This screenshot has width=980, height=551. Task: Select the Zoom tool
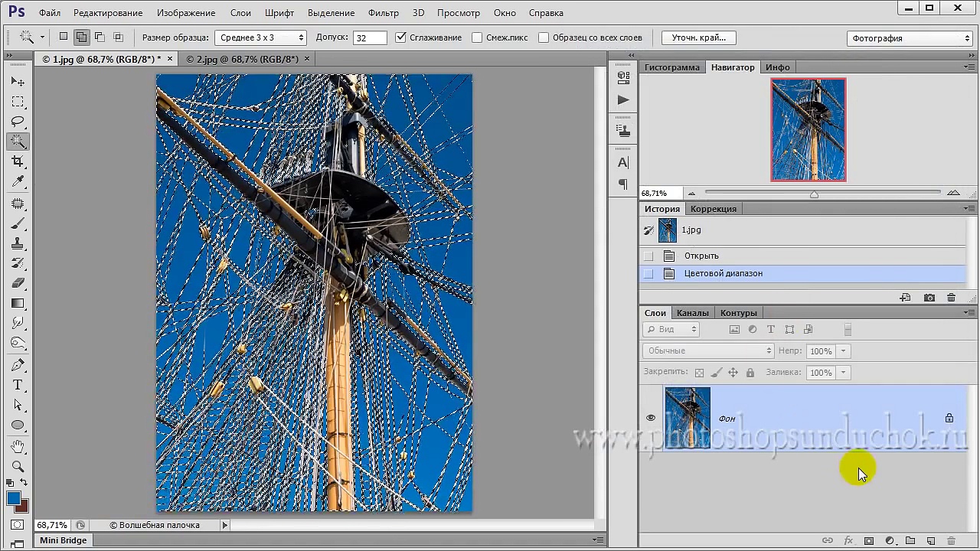coord(18,466)
